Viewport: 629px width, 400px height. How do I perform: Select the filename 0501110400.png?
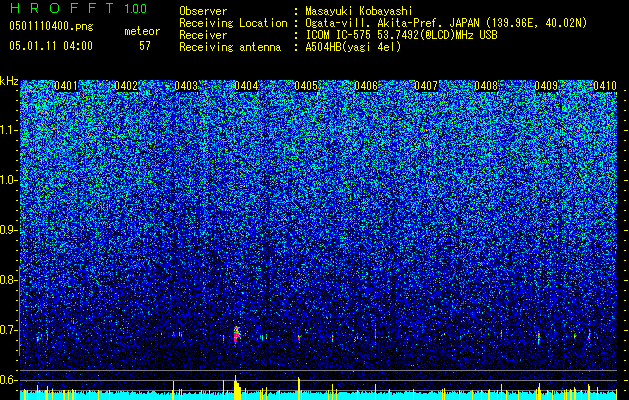(x=51, y=27)
